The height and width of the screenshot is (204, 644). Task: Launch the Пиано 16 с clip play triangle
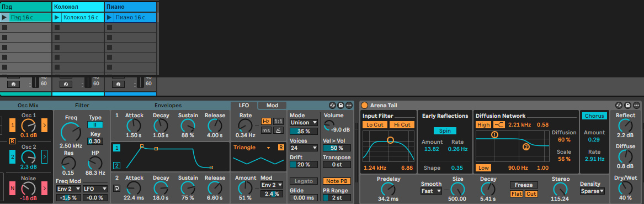[x=109, y=17]
